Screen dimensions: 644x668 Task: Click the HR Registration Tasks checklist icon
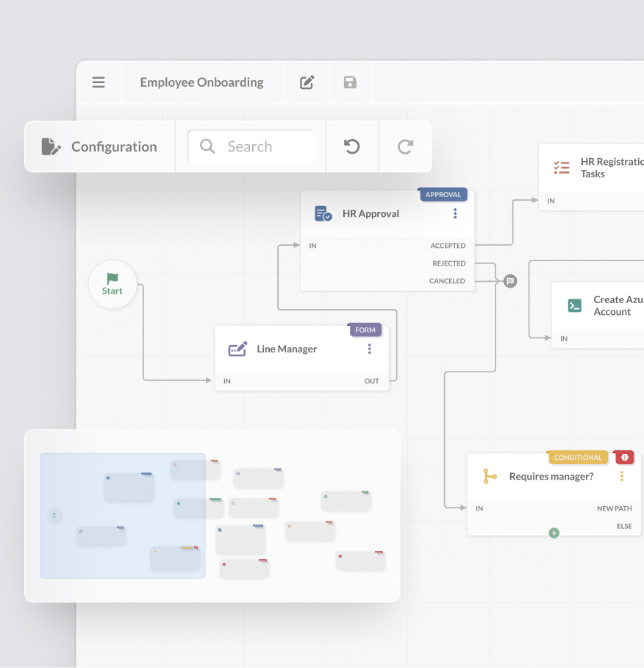pos(562,168)
